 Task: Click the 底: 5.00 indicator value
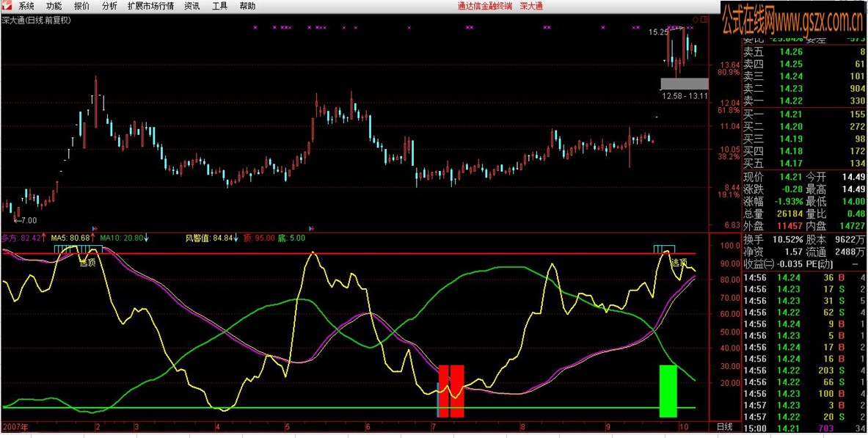click(x=291, y=238)
